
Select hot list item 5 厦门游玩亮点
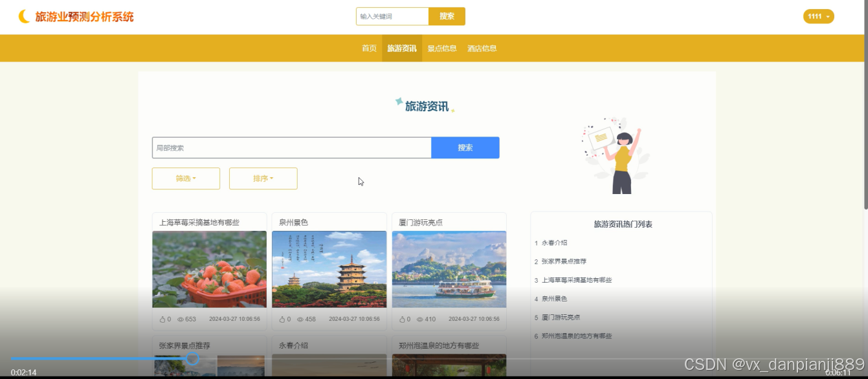click(561, 318)
